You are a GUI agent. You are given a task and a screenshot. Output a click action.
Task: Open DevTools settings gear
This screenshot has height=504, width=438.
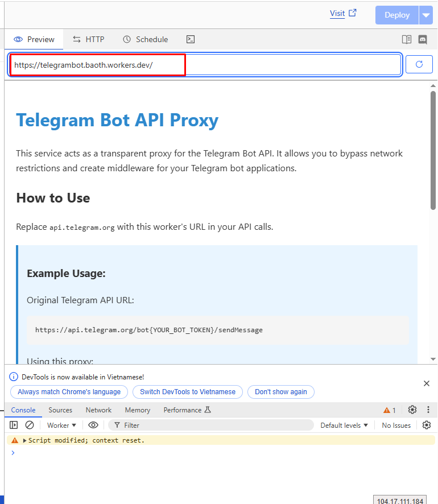coord(412,410)
